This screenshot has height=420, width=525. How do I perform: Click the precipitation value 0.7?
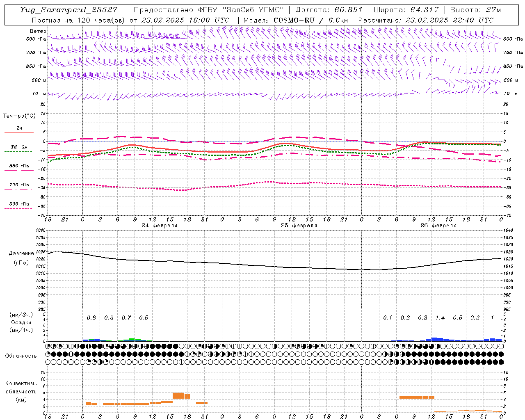[126, 317]
